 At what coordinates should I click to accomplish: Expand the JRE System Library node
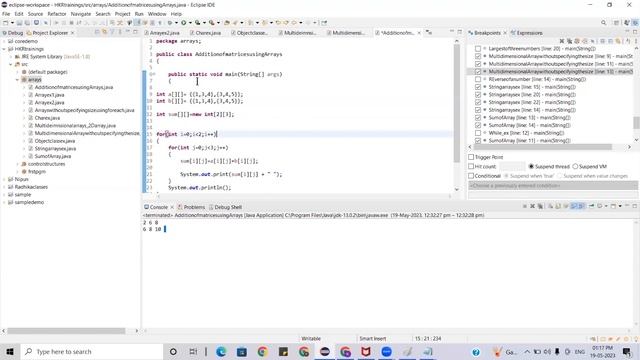[x=11, y=57]
